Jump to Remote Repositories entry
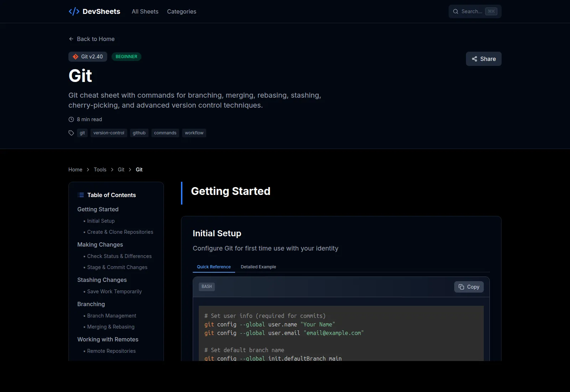The width and height of the screenshot is (570, 392). coord(111,351)
